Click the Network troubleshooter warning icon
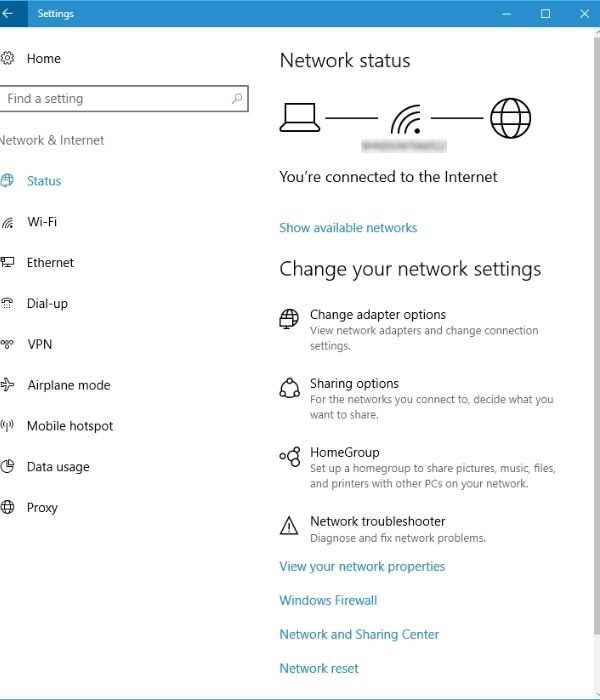The height and width of the screenshot is (700, 600). pos(289,525)
